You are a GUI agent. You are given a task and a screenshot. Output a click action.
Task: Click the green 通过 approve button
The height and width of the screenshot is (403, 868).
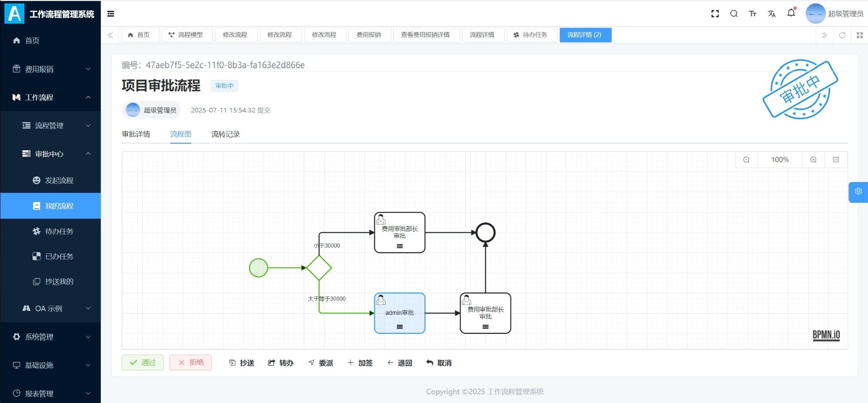(x=142, y=362)
